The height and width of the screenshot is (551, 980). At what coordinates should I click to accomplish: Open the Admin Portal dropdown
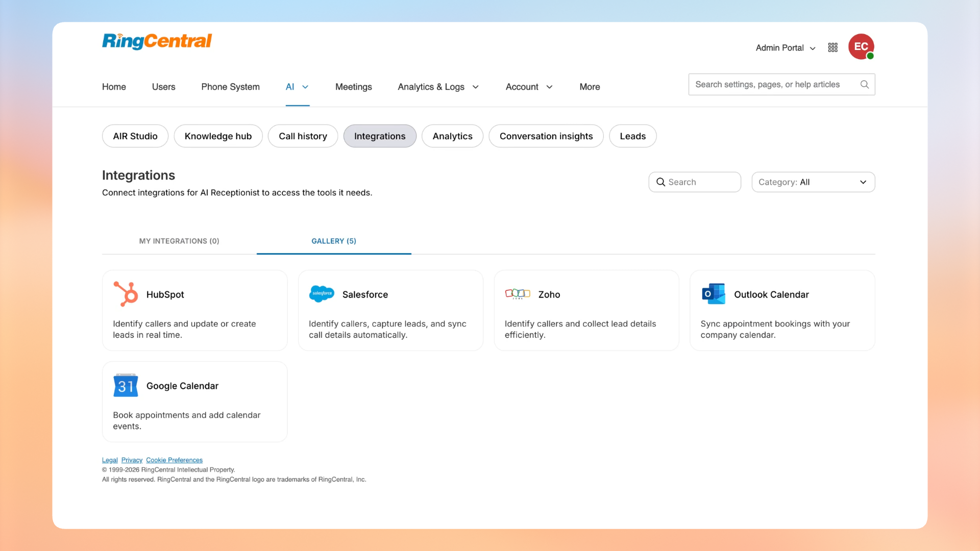(785, 47)
